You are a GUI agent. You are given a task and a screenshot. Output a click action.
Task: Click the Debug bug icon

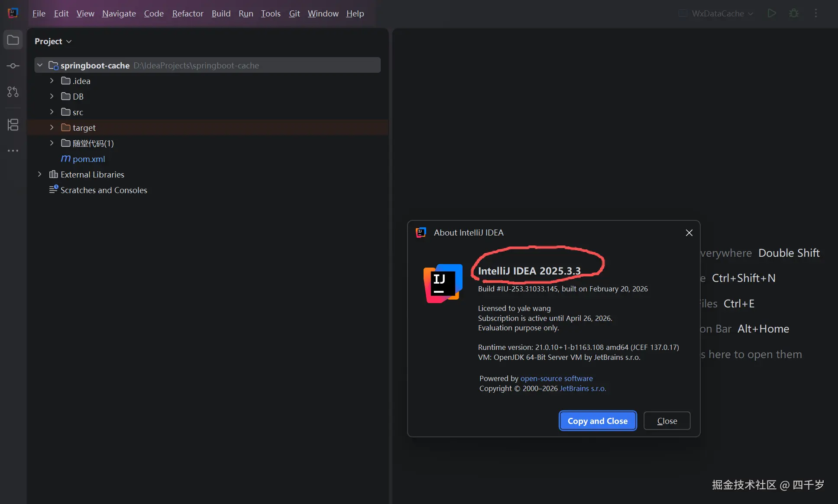tap(793, 13)
